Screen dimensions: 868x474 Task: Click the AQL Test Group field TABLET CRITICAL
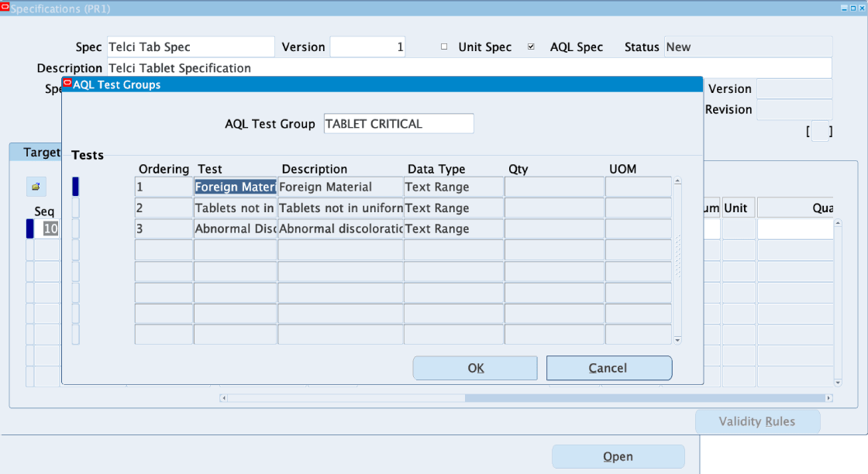[x=398, y=123]
